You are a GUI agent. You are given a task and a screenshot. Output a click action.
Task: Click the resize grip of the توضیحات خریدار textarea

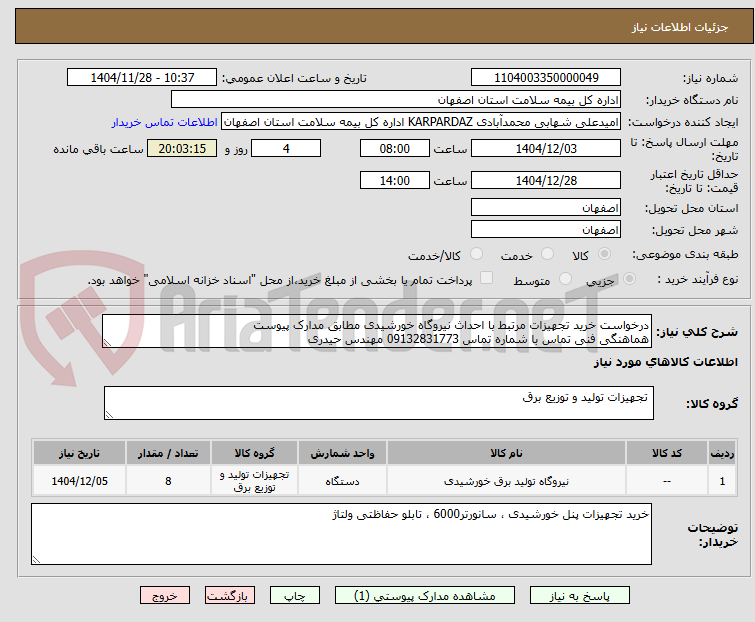click(36, 559)
